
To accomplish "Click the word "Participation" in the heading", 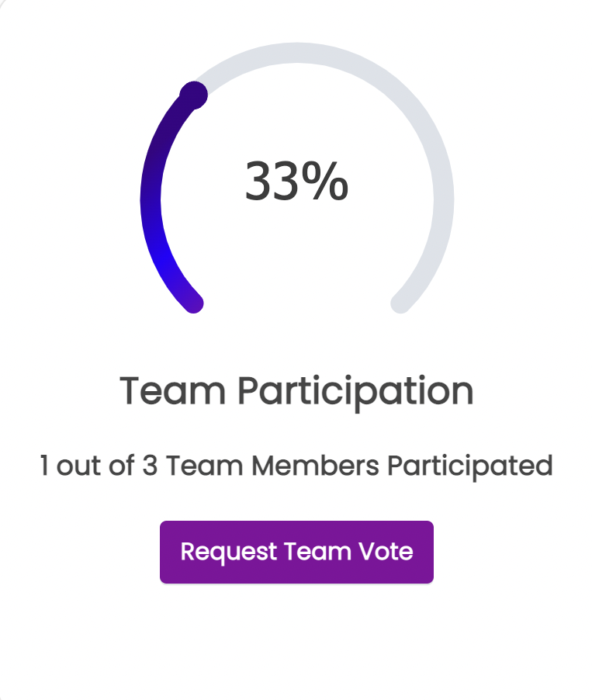I will pos(355,391).
